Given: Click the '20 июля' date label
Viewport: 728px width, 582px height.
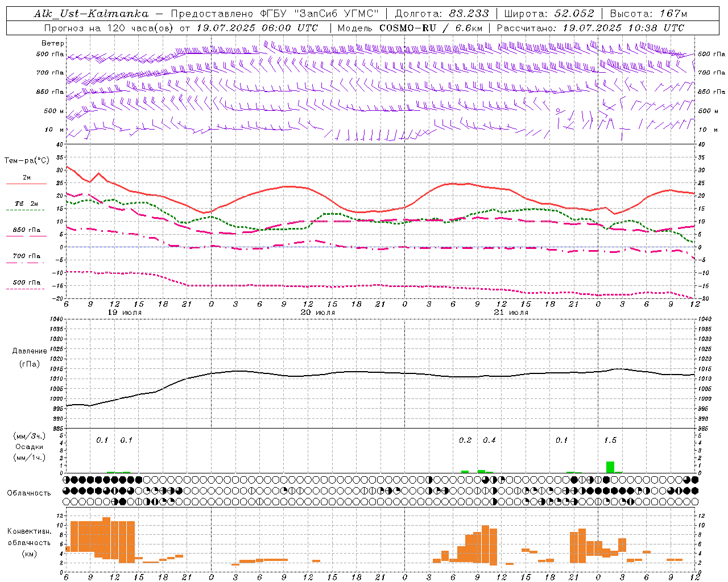Looking at the screenshot, I should pyautogui.click(x=318, y=313).
